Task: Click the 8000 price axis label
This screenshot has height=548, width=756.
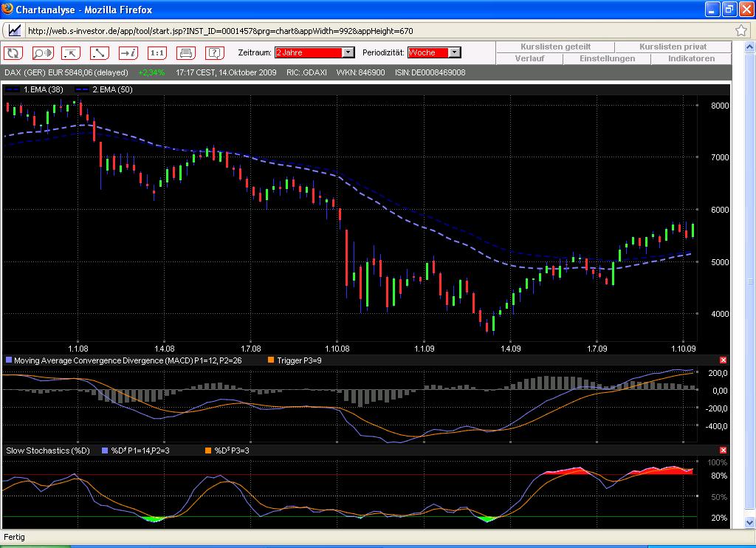Action: [720, 106]
